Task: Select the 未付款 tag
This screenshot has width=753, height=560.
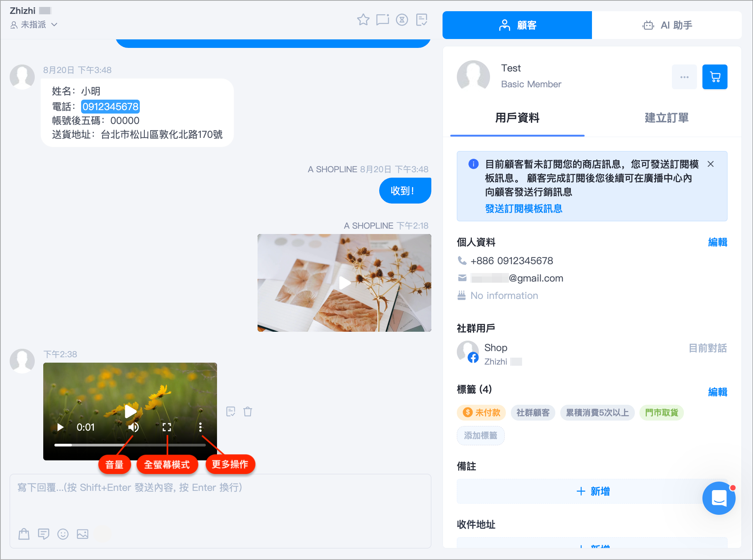Action: click(x=482, y=412)
